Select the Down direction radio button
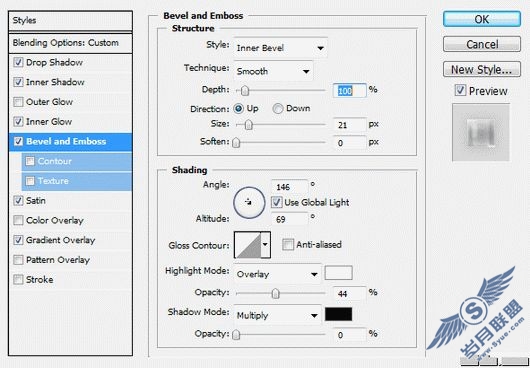Screen dimensions: 530x368 click(278, 108)
